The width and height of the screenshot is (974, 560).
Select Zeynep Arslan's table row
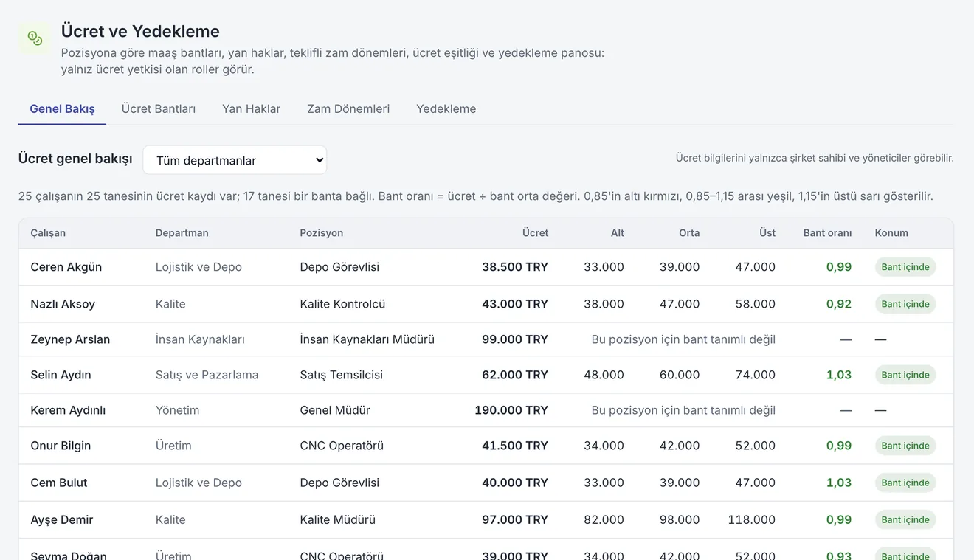486,339
